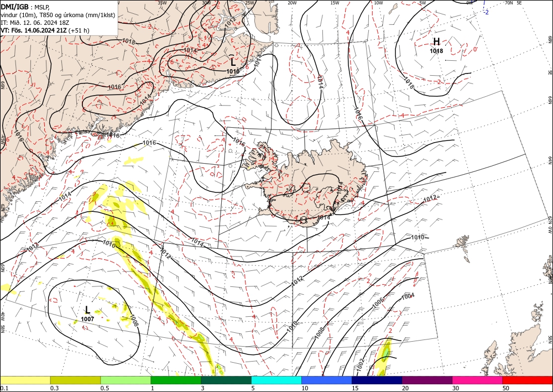Click the L marker above 1007

87,310
